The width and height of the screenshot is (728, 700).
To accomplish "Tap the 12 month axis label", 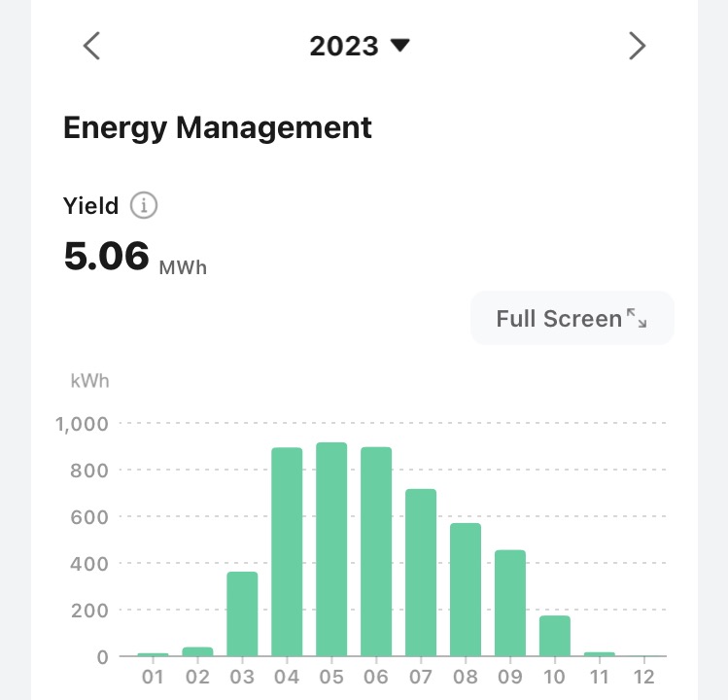I will [644, 676].
